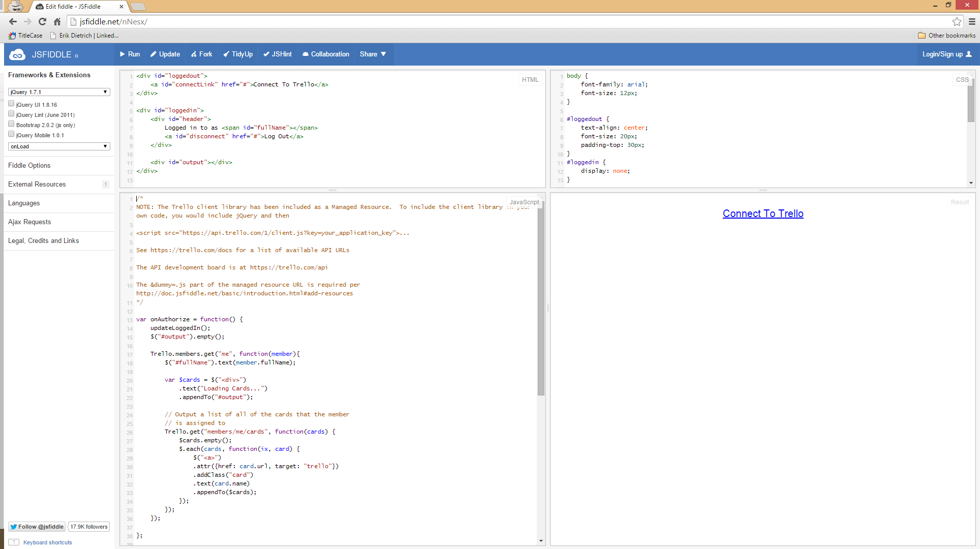Fork the current fiddle

click(x=201, y=54)
